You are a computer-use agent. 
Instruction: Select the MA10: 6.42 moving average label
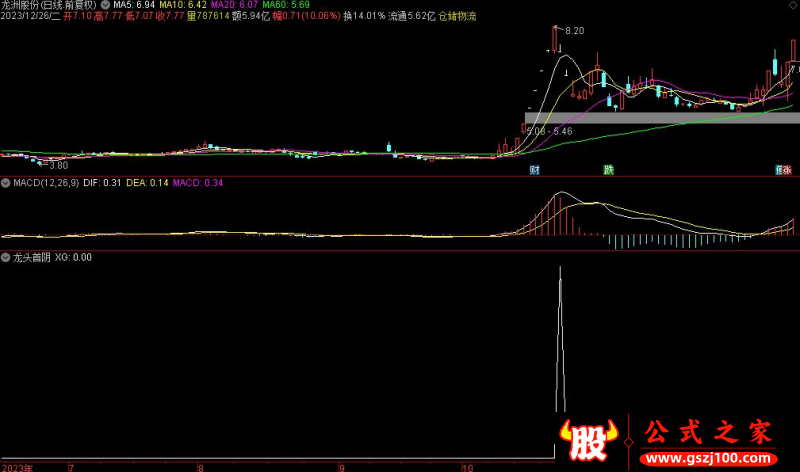183,5
